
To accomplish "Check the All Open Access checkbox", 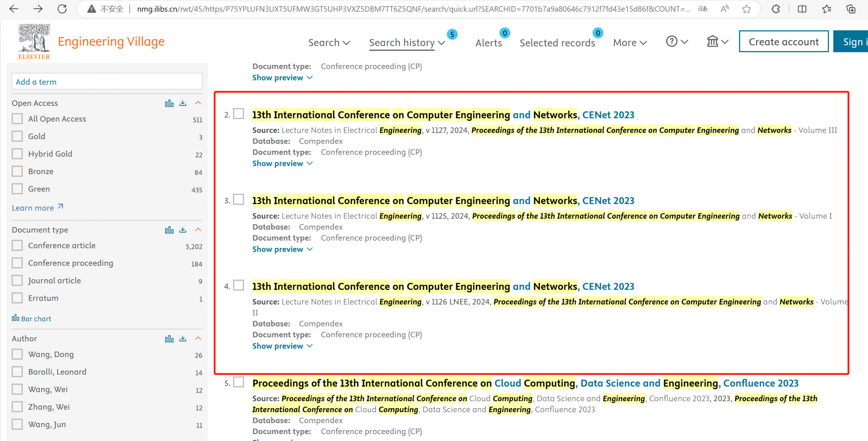I will coord(17,119).
